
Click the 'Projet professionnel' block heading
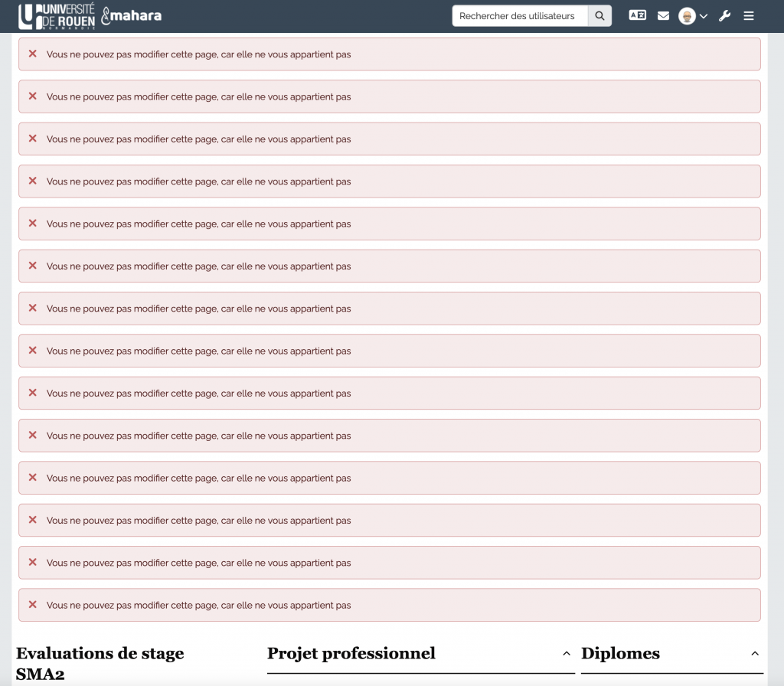pos(351,654)
